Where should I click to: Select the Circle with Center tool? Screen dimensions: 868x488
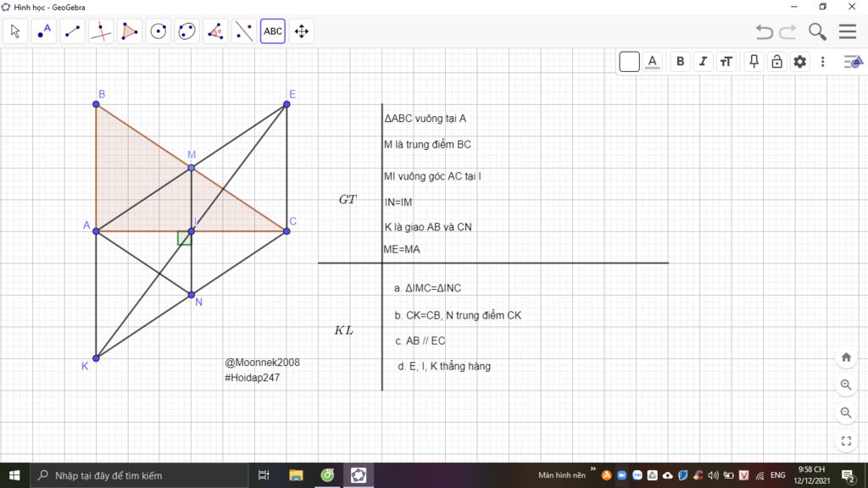click(x=159, y=31)
